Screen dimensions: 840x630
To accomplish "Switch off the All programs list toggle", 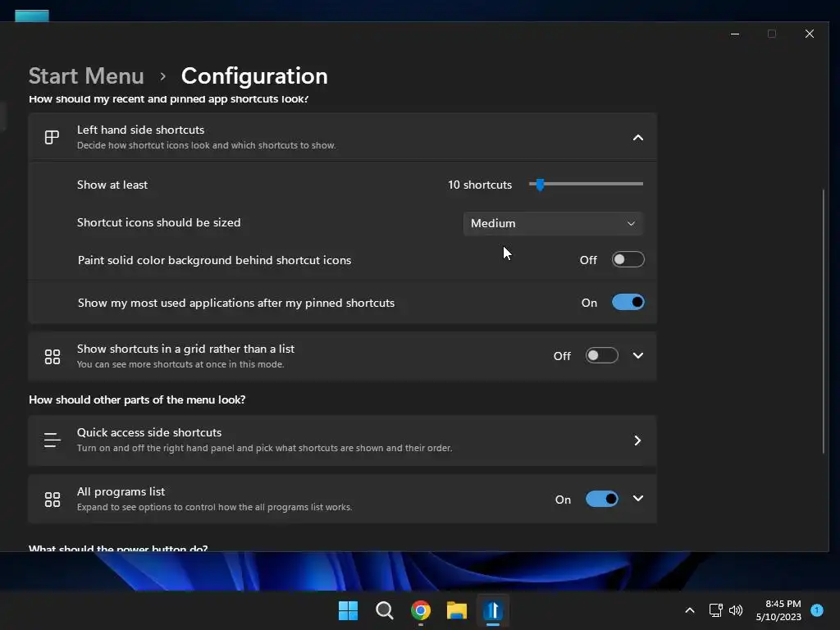I will point(601,500).
